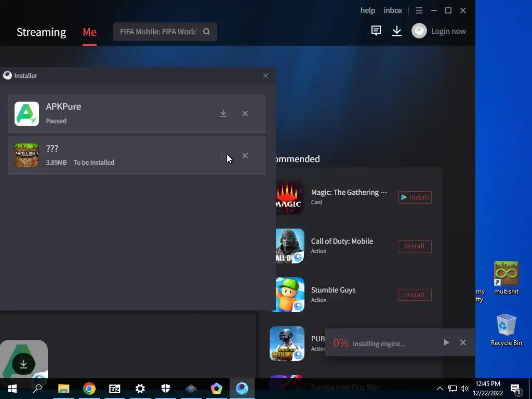Click the floating APKPure download bubble
This screenshot has height=399, width=532.
[x=23, y=364]
